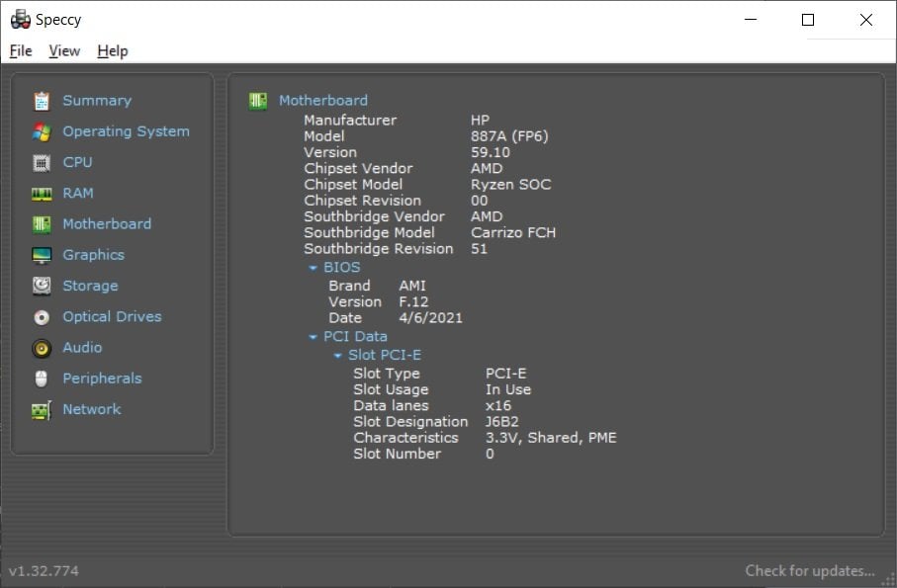
Task: Maximize the Speccy window
Action: tap(808, 20)
